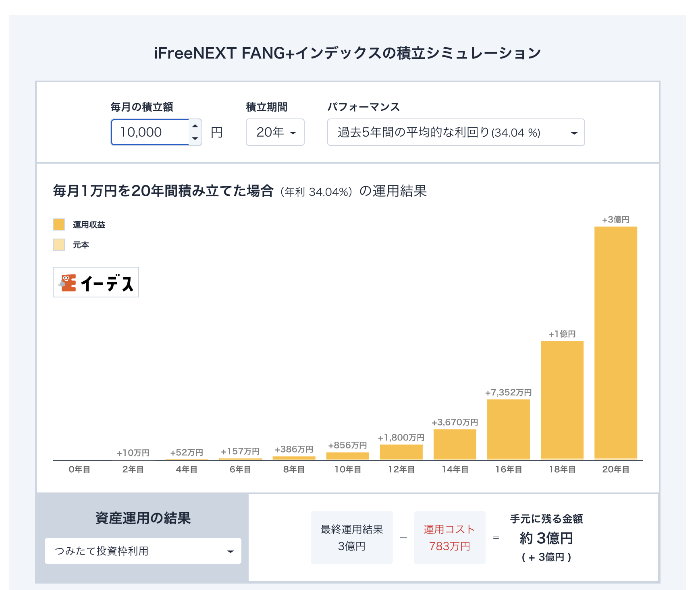Open the 積立期間 20年 dropdown
Image resolution: width=700 pixels, height=590 pixels.
275,132
